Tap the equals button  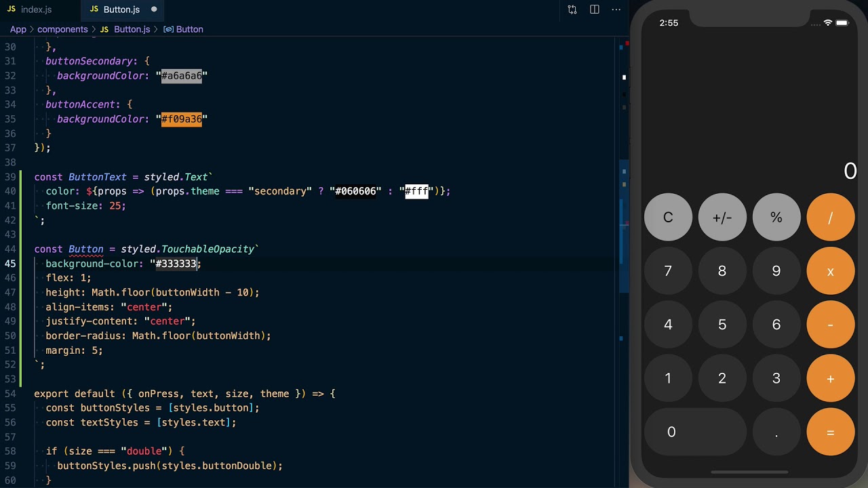click(x=831, y=432)
